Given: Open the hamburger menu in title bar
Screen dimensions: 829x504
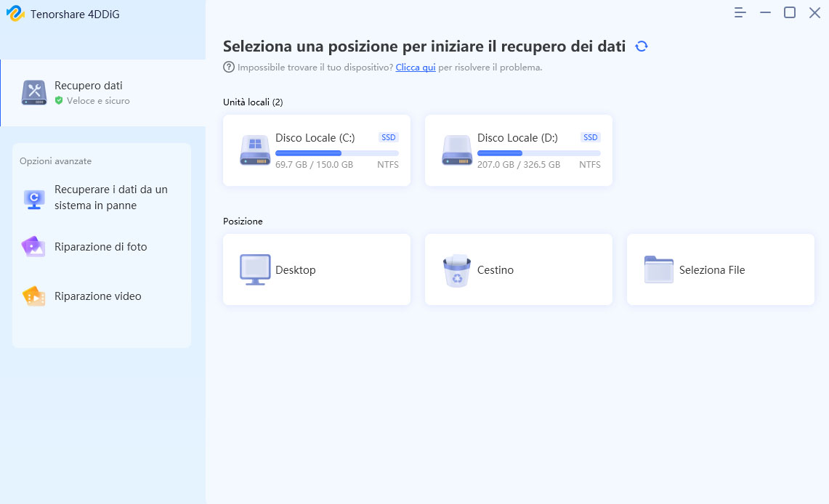Looking at the screenshot, I should click(x=740, y=13).
